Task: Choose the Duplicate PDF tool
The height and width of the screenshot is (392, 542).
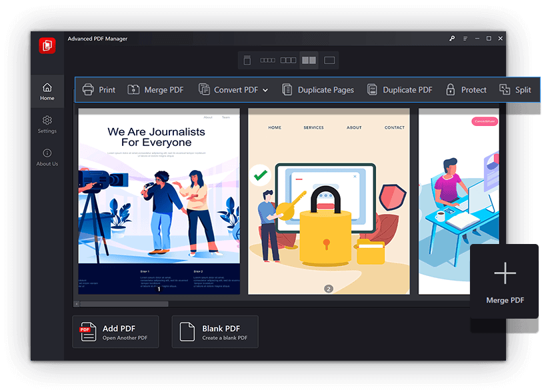Action: pyautogui.click(x=399, y=90)
